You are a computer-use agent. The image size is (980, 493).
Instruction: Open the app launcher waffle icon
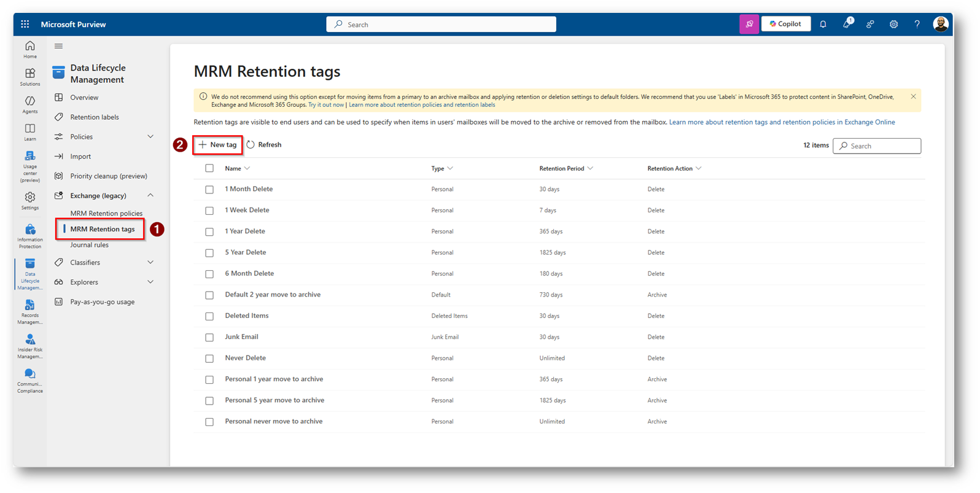point(25,25)
